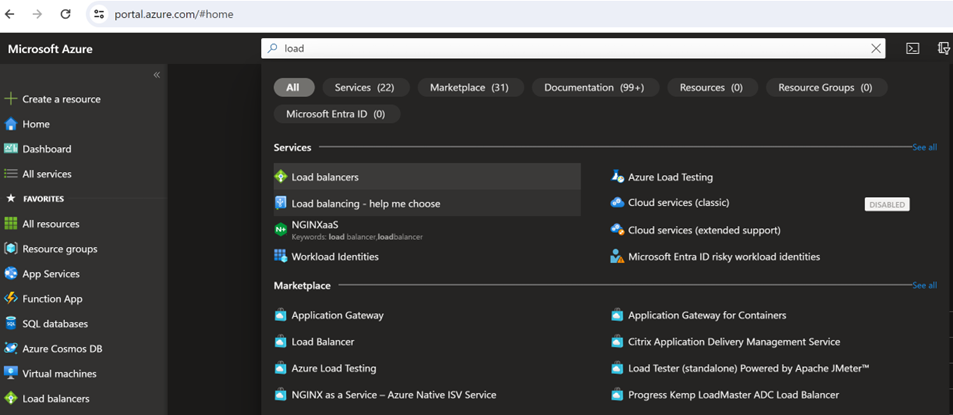
Task: Clear the search box with X
Action: (876, 49)
